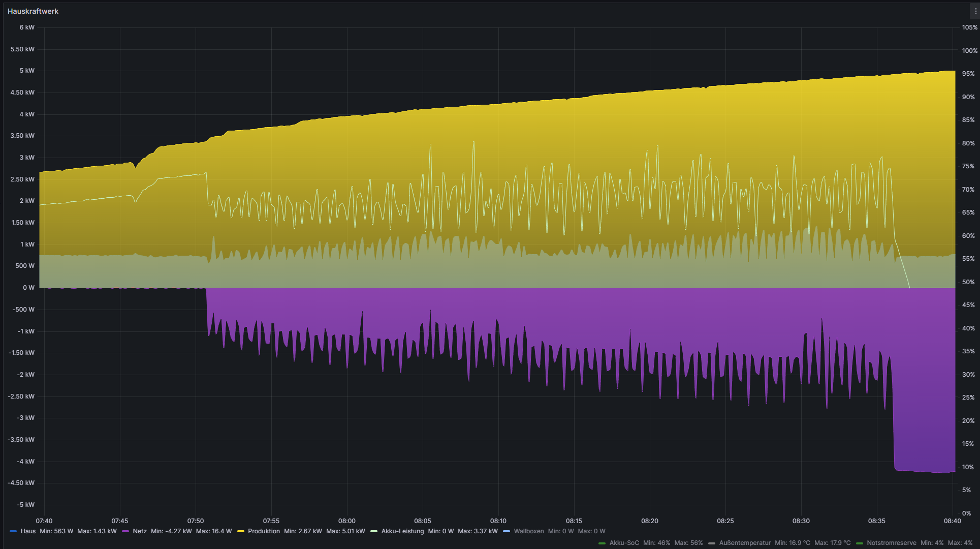Click the 0% right axis label
Image resolution: width=980 pixels, height=549 pixels.
(x=966, y=513)
